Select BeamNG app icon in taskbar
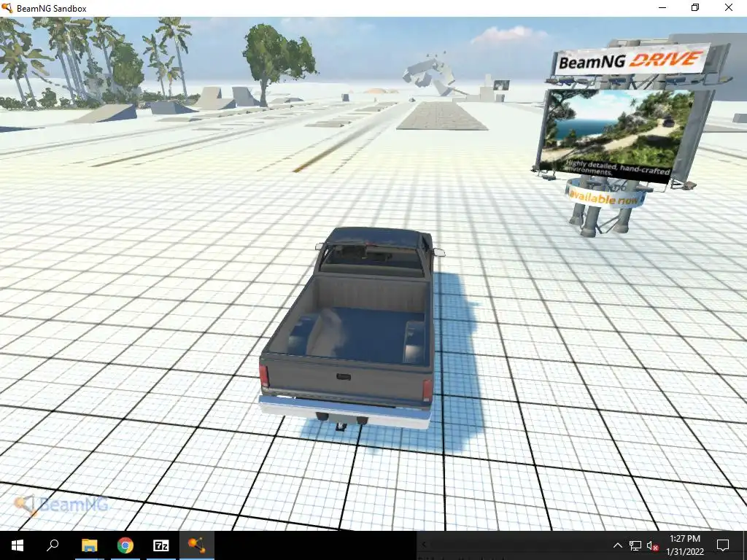This screenshot has width=747, height=560. point(197,545)
